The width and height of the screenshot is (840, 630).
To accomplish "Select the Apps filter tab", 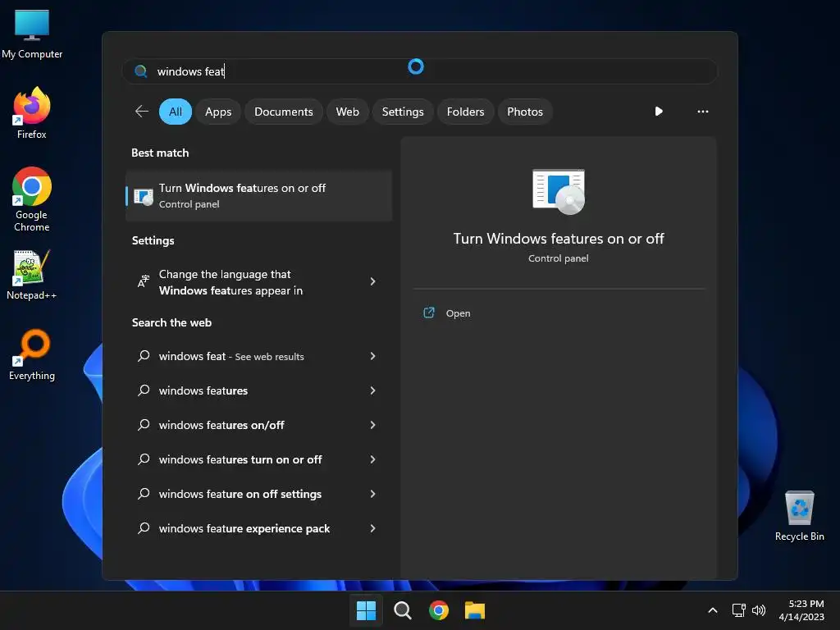I will tap(218, 112).
